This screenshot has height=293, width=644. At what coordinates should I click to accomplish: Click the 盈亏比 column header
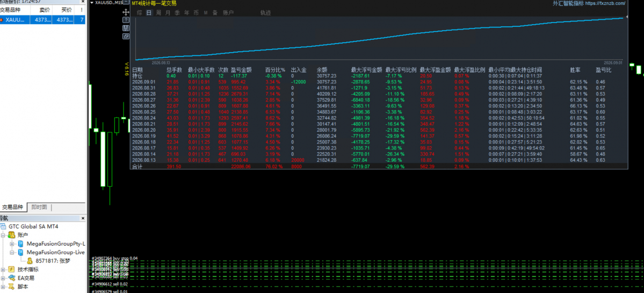(x=603, y=70)
